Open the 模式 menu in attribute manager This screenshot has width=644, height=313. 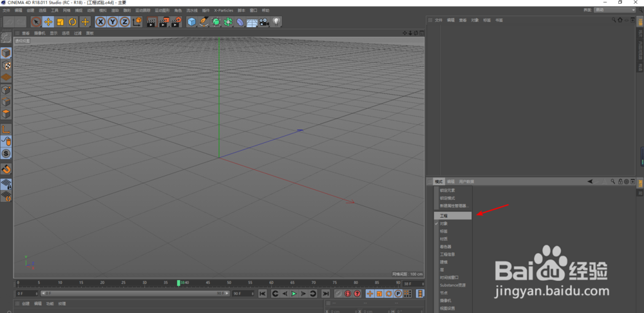click(x=439, y=182)
